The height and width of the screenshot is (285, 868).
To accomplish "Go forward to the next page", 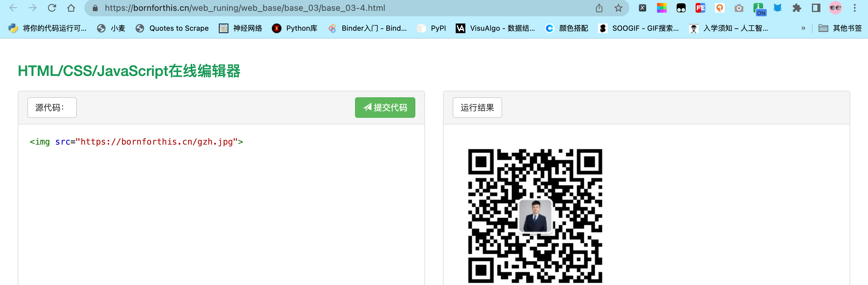I will pos(32,8).
